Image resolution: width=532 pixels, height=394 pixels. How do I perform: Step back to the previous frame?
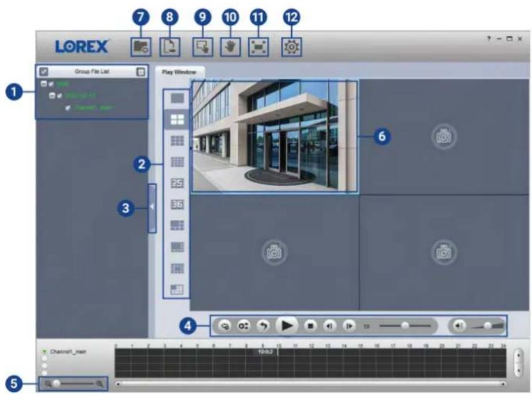click(x=329, y=326)
